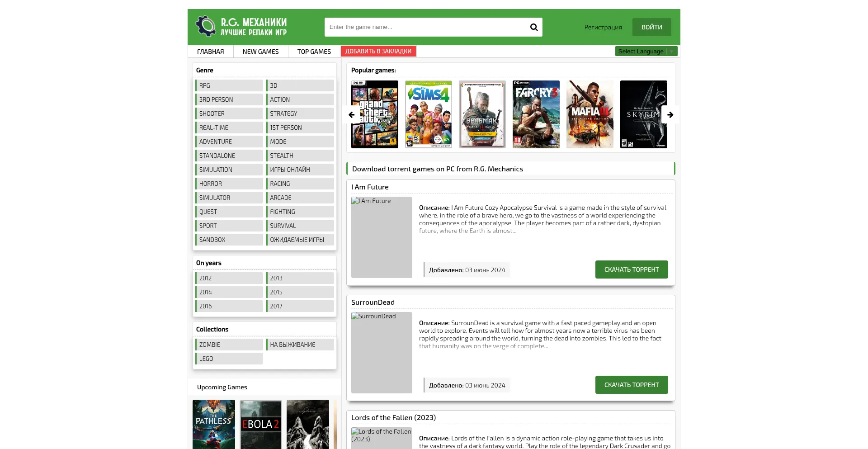
Task: Click the search magnifier icon
Action: [533, 27]
